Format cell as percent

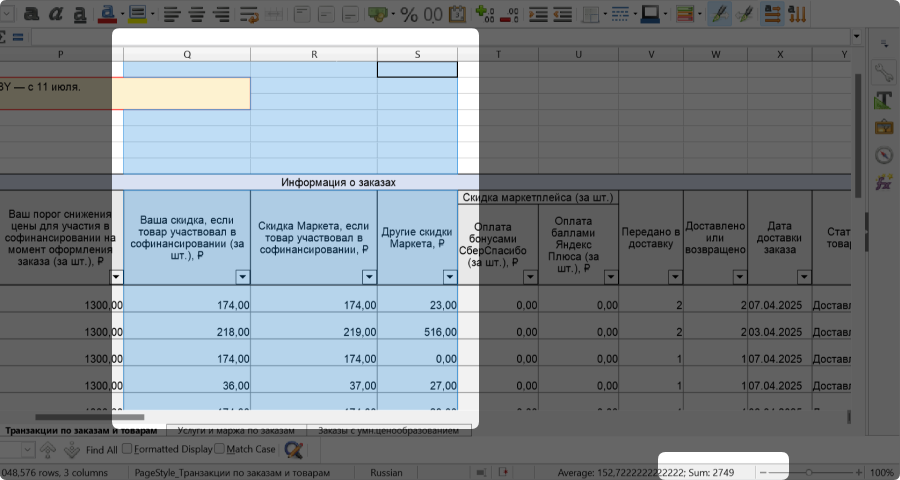click(409, 14)
